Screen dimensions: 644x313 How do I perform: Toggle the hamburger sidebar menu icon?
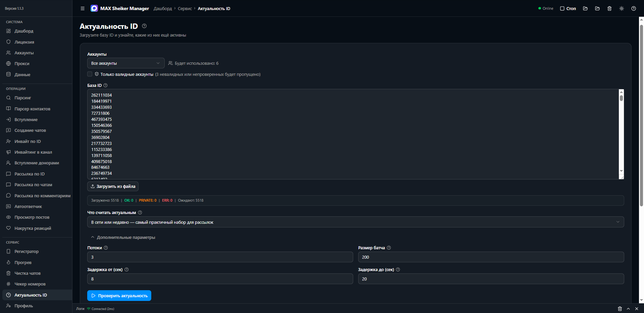tap(83, 8)
